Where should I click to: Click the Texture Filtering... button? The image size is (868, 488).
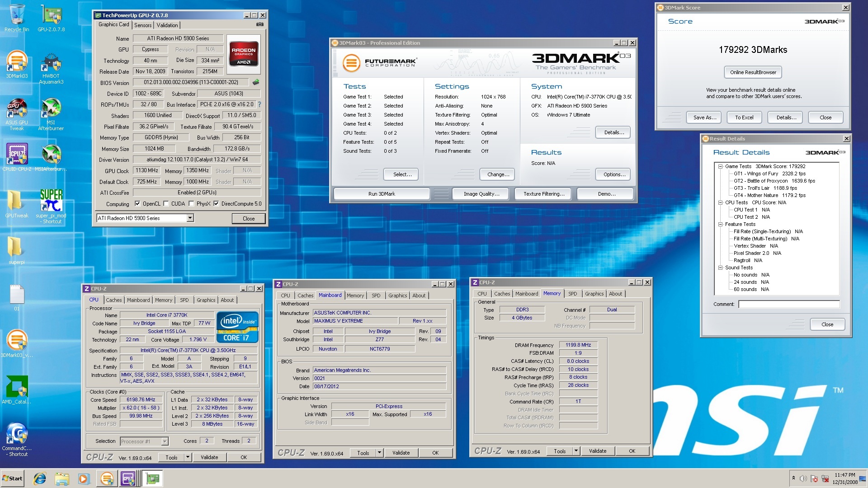543,194
